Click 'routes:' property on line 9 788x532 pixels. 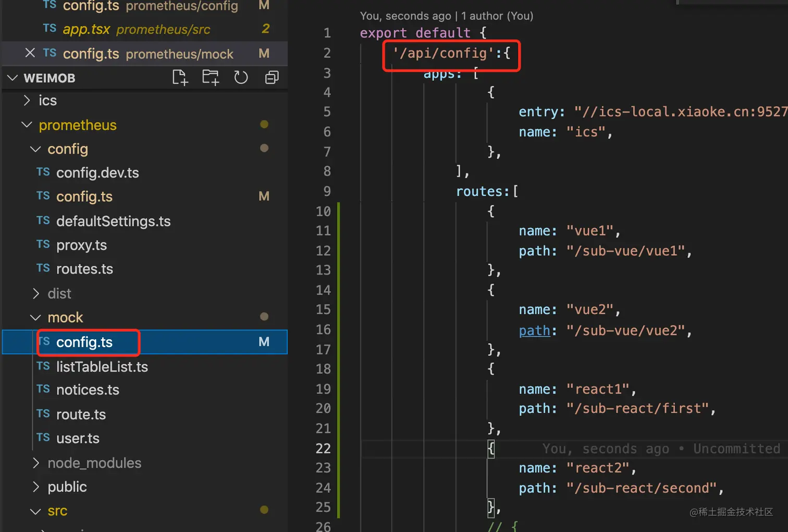point(483,191)
